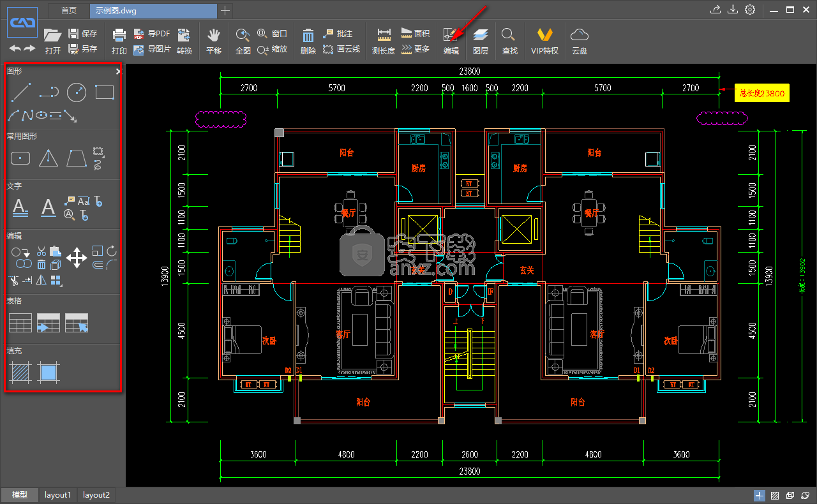Viewport: 817px width, 504px height.
Task: Open the 查找 search tool
Action: (509, 41)
